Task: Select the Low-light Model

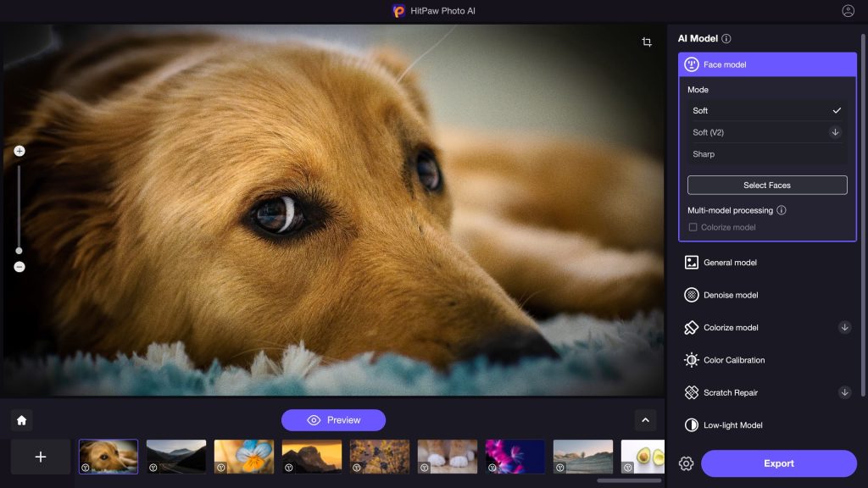Action: (x=731, y=425)
